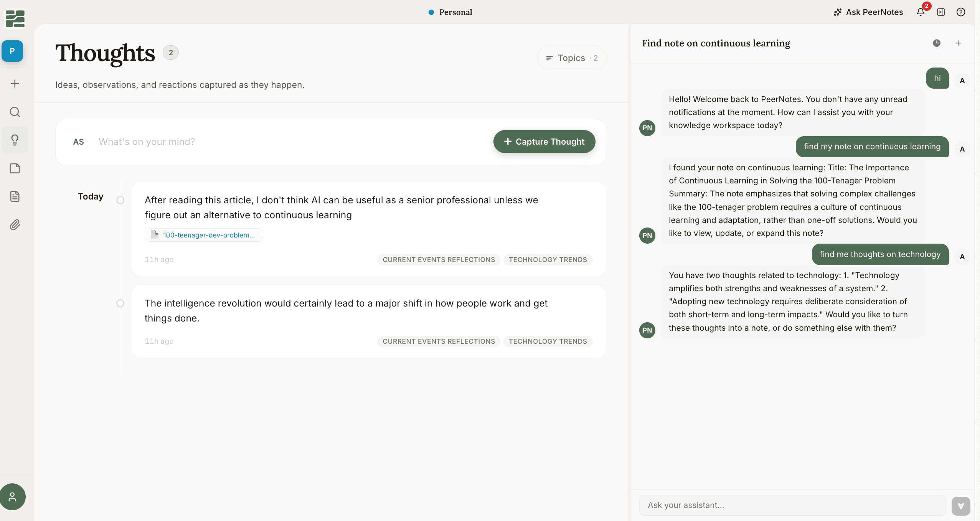Open the Topics filter dropdown
This screenshot has width=980, height=521.
coord(572,58)
